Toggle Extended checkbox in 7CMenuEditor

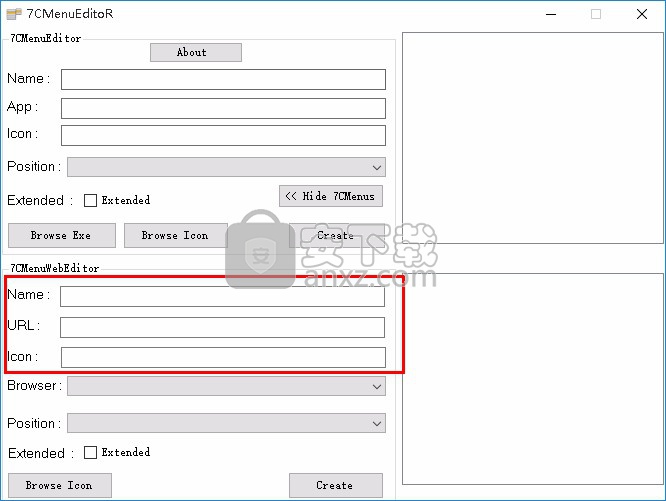[x=90, y=200]
